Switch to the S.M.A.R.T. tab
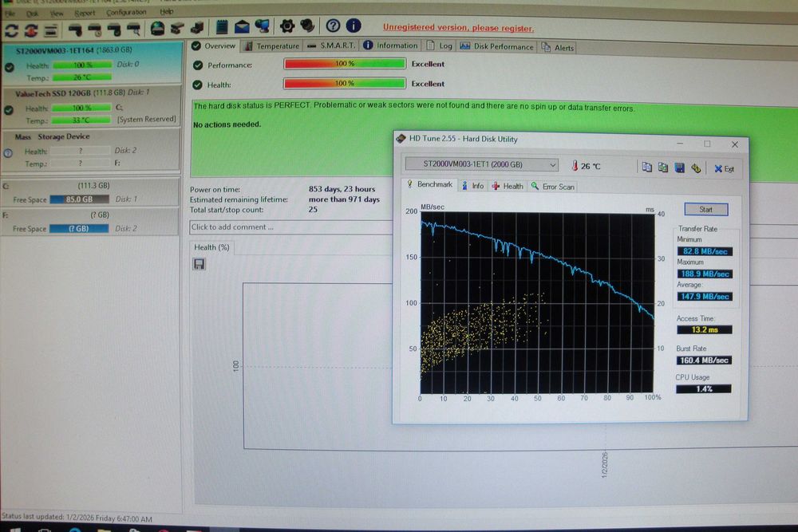The image size is (798, 532). [x=331, y=45]
